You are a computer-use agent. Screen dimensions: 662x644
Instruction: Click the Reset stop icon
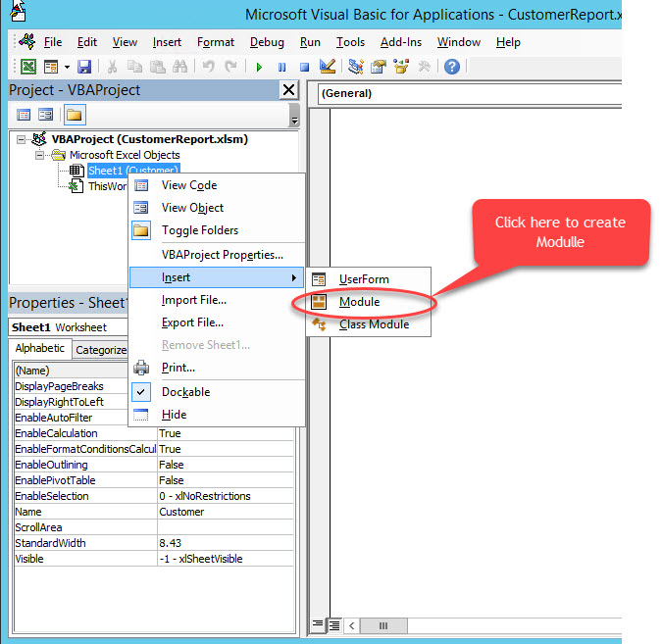pyautogui.click(x=304, y=67)
